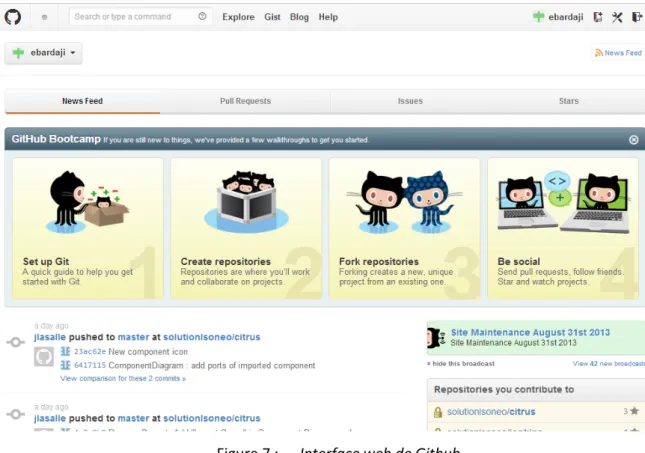Open solutionisoneo/citrus in contributed repositories

pyautogui.click(x=491, y=412)
